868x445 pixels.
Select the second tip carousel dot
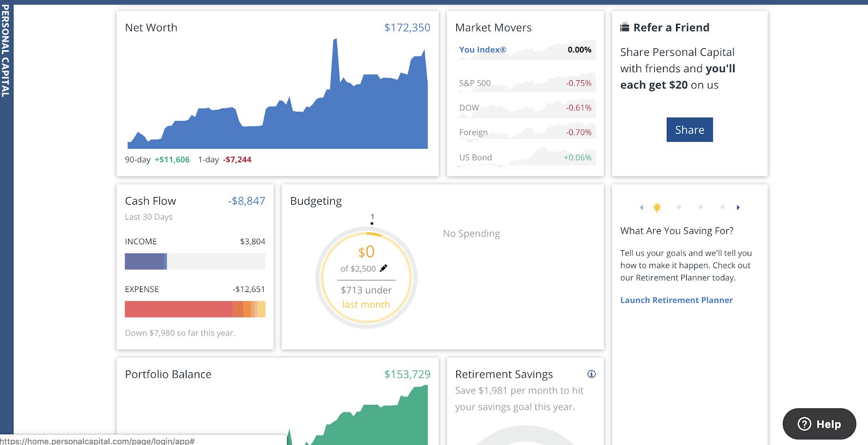tap(679, 207)
